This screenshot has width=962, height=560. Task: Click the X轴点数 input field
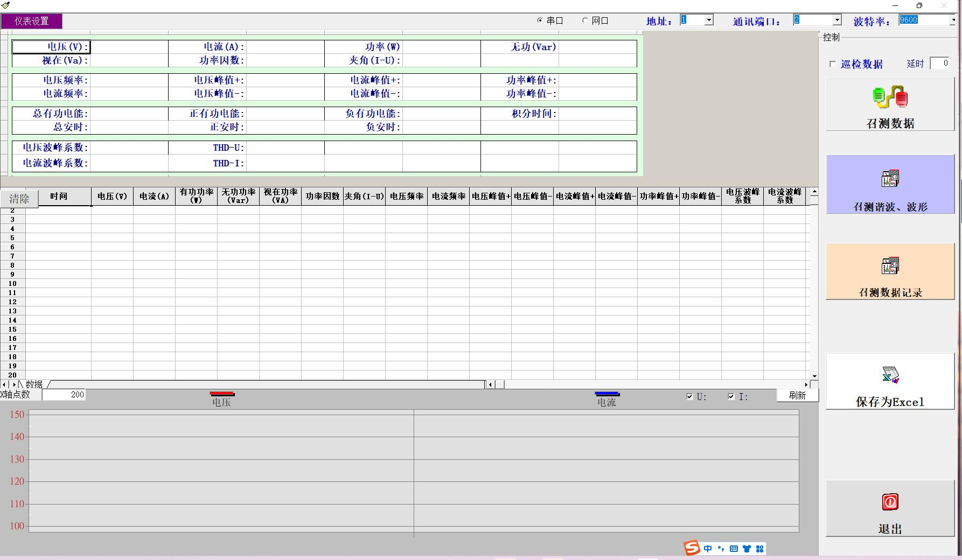[64, 395]
